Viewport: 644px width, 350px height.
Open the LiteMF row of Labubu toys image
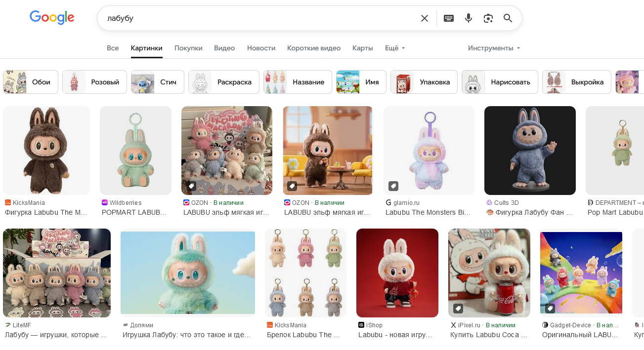[57, 273]
